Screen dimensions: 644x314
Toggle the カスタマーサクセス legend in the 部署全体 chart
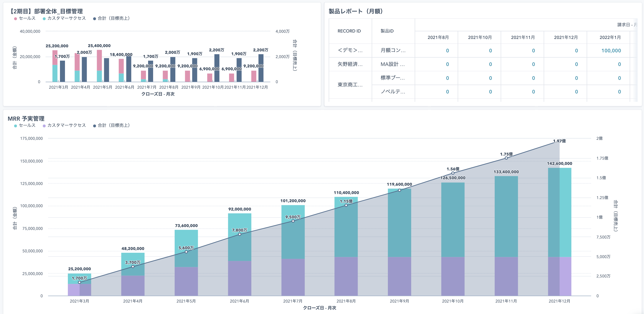(x=64, y=18)
